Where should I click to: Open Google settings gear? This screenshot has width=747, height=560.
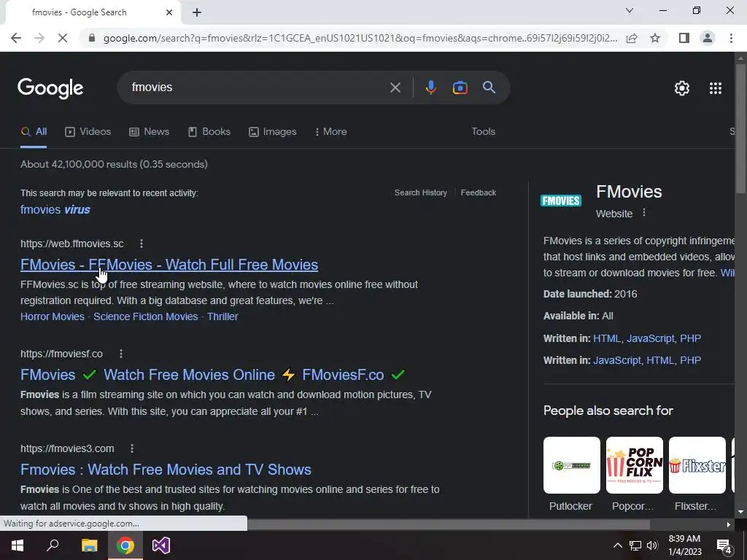(682, 88)
